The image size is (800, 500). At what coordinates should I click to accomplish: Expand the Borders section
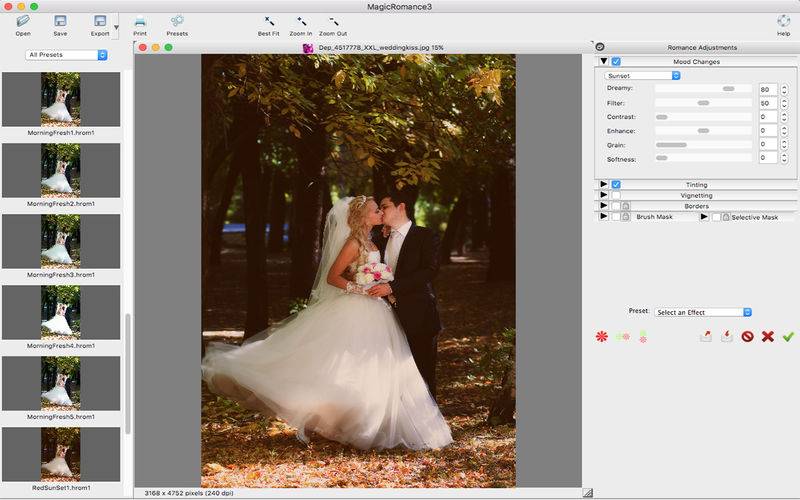pos(603,206)
